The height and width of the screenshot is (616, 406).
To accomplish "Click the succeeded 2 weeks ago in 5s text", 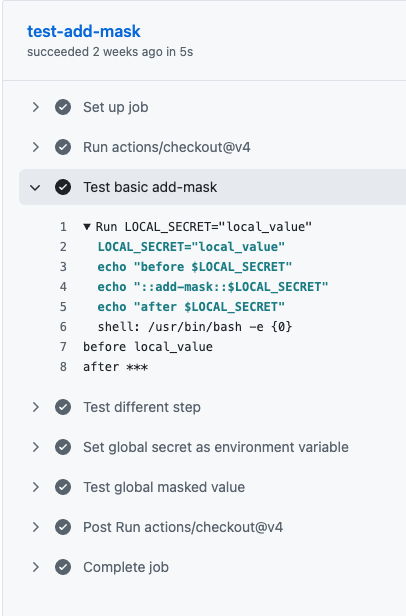I will click(110, 52).
